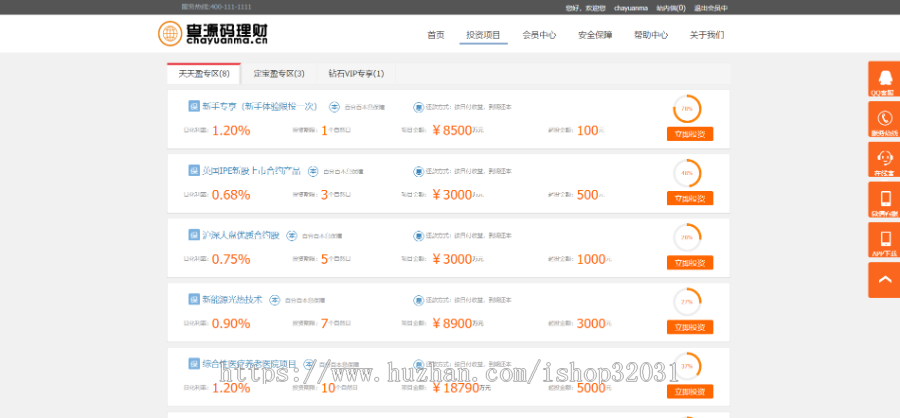Click the back-to-top arrow button
Viewport: 900px width, 418px height.
click(884, 280)
